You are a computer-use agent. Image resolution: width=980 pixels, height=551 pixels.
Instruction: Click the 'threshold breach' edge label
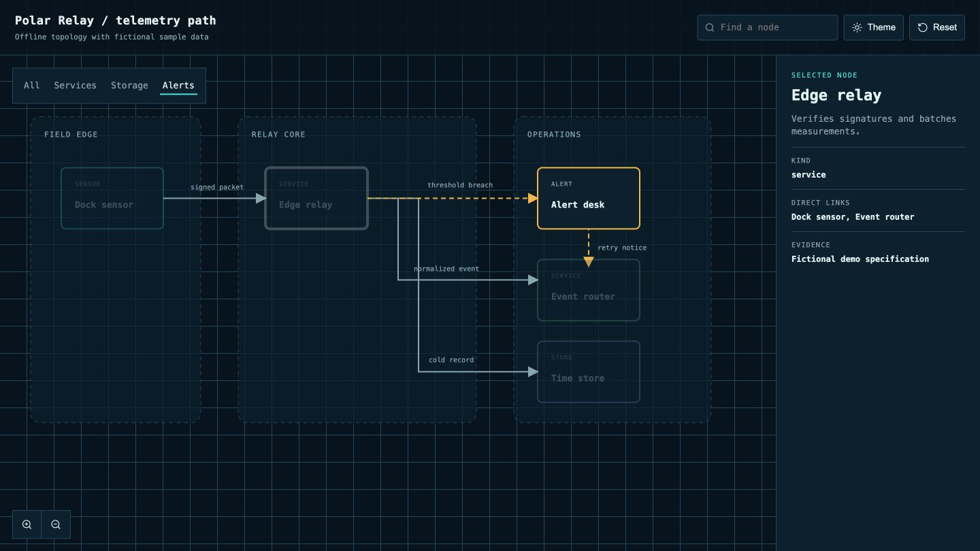point(460,185)
